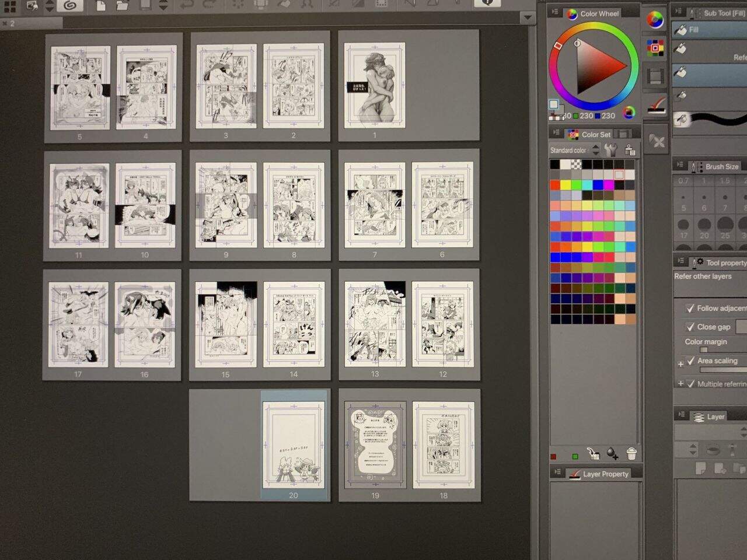Open Clip Studio spiral logo icon
This screenshot has height=560, width=747.
pos(69,5)
